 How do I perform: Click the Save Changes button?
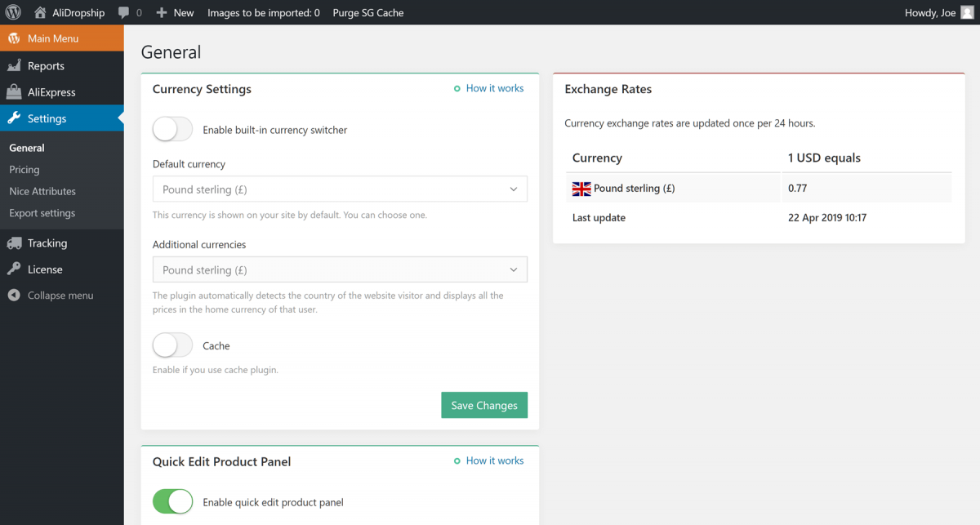484,405
